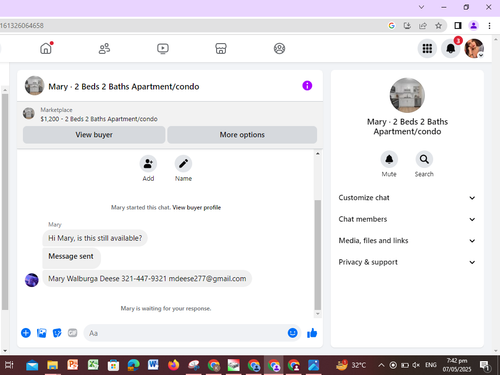Toggle conversation information panel icon

(x=307, y=86)
